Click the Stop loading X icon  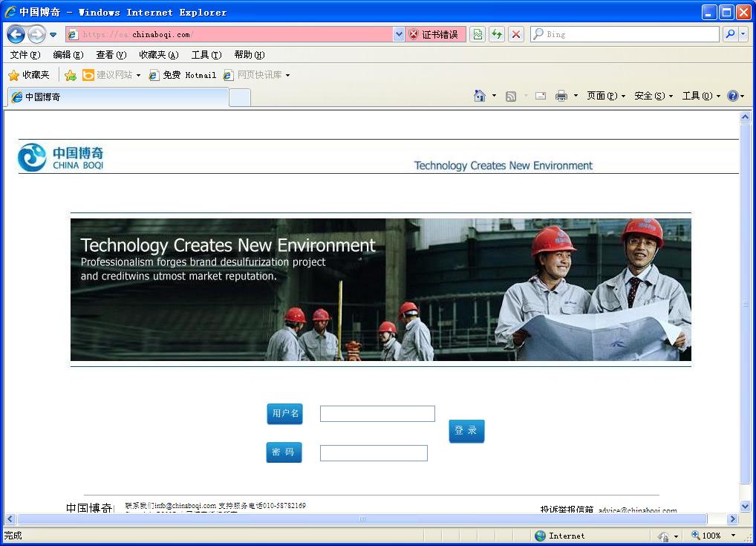tap(516, 34)
